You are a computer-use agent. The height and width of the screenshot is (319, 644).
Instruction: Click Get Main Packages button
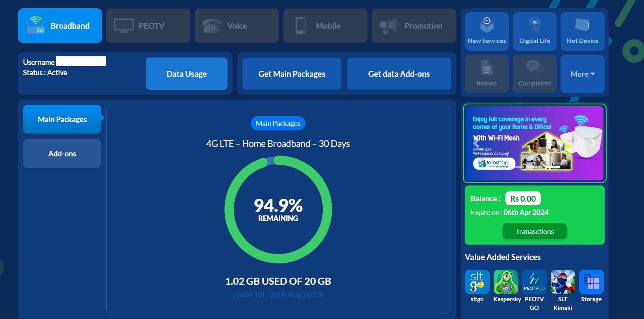pyautogui.click(x=292, y=74)
